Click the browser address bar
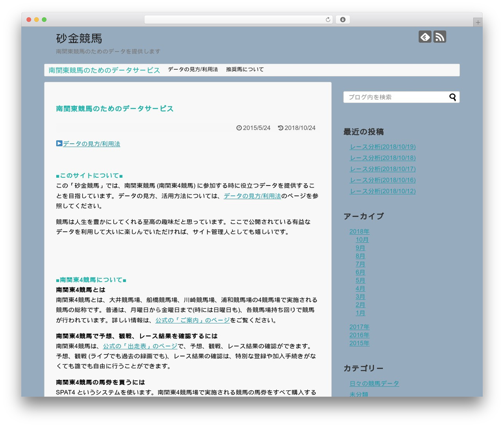Screen dimensions: 504x427 coord(239,20)
